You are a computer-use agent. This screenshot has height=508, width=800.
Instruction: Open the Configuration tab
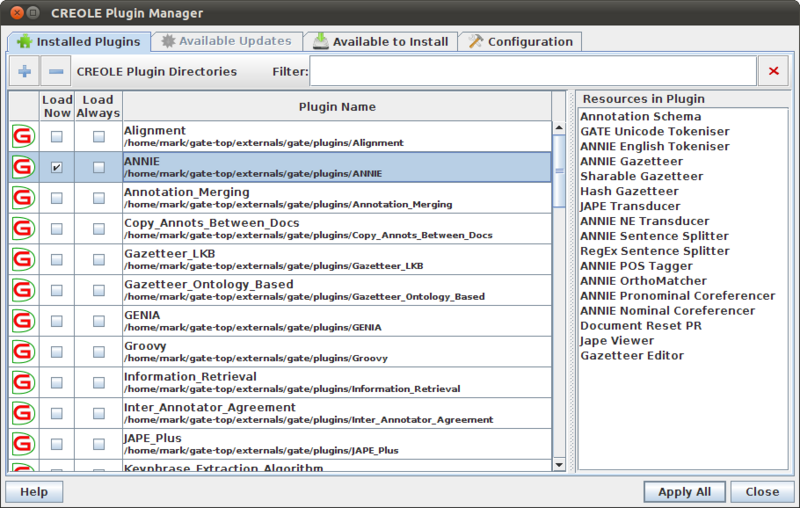click(x=520, y=41)
